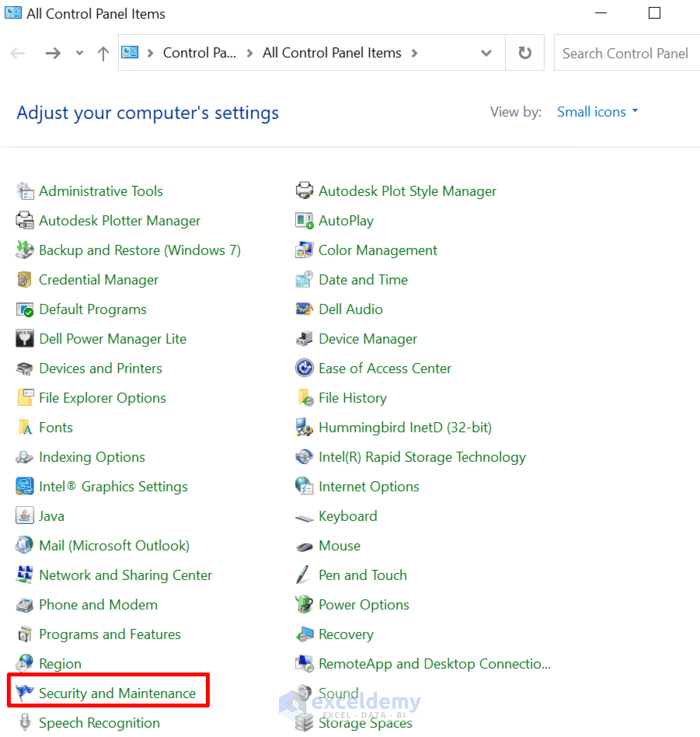Screen dimensions: 700x737
Task: Click the Autodesk Plot Style Manager icon
Action: (x=305, y=190)
